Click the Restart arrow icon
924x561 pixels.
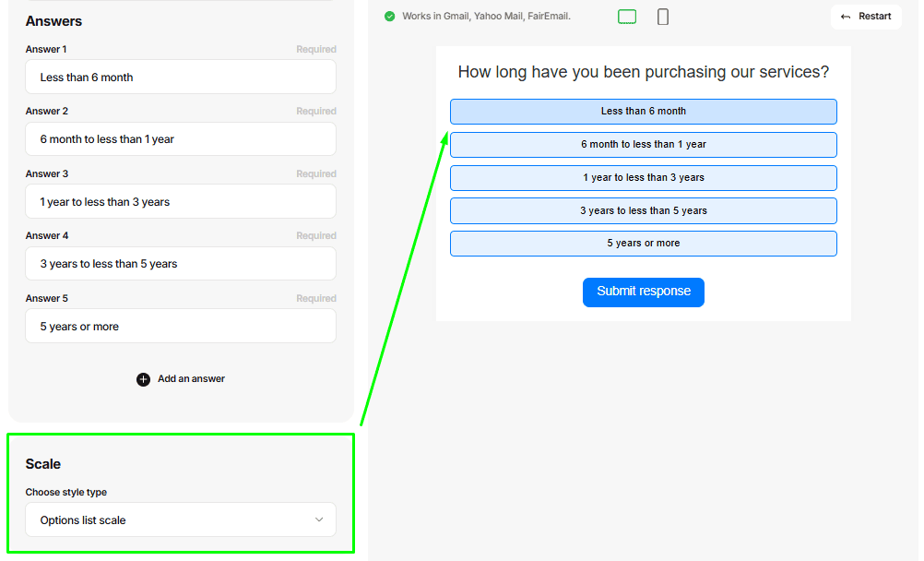pyautogui.click(x=846, y=17)
